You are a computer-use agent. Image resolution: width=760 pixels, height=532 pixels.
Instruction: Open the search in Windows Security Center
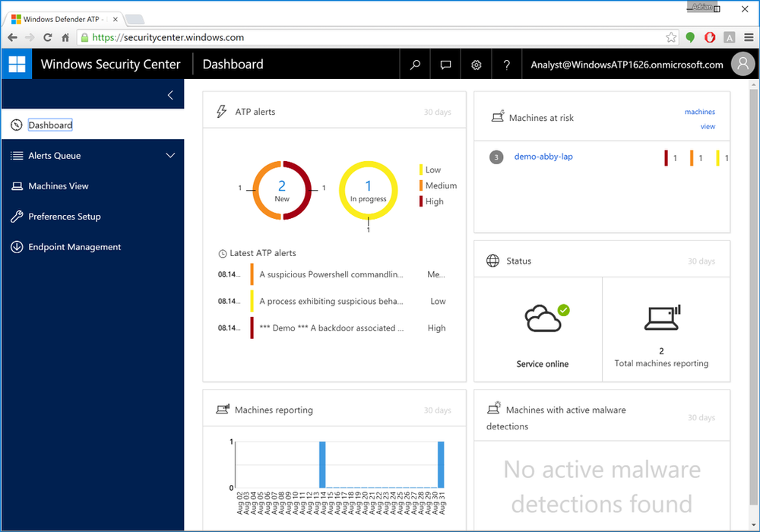(415, 64)
